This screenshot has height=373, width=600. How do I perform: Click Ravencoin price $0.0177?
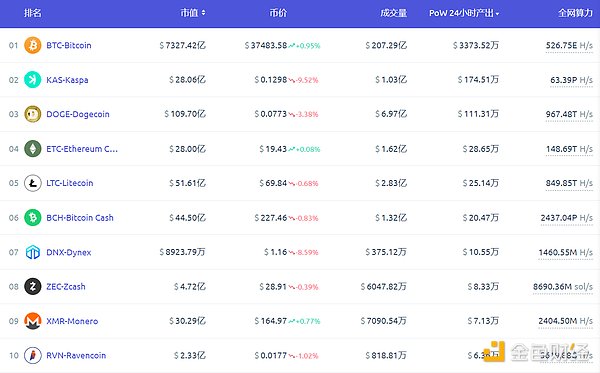click(x=271, y=355)
